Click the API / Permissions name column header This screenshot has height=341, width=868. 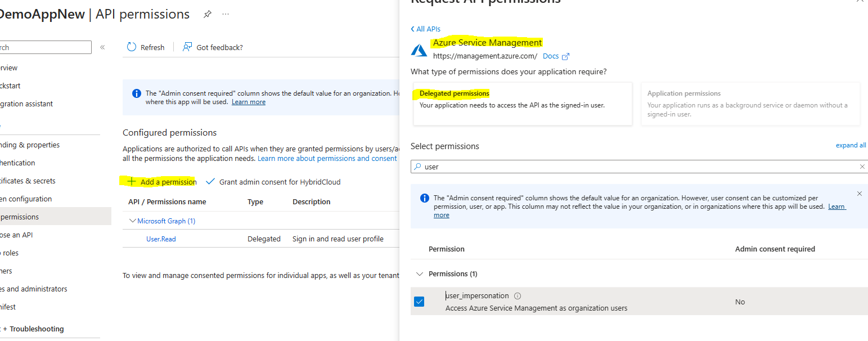point(167,202)
